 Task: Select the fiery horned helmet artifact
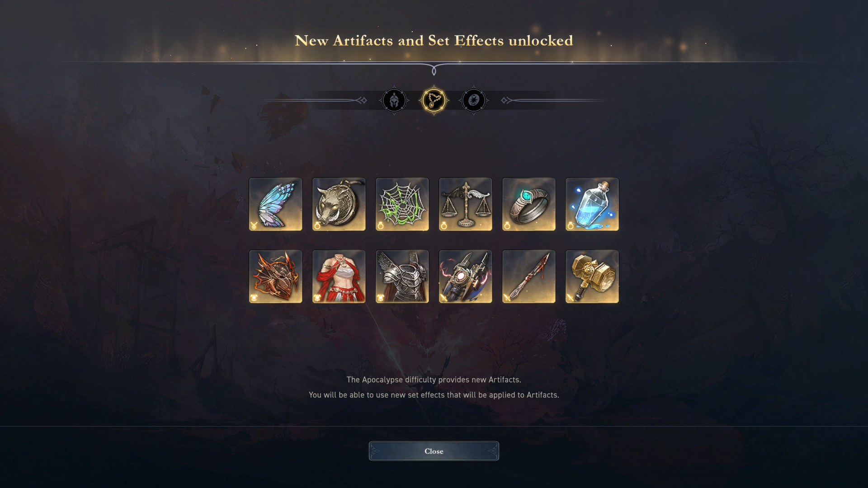(x=275, y=277)
